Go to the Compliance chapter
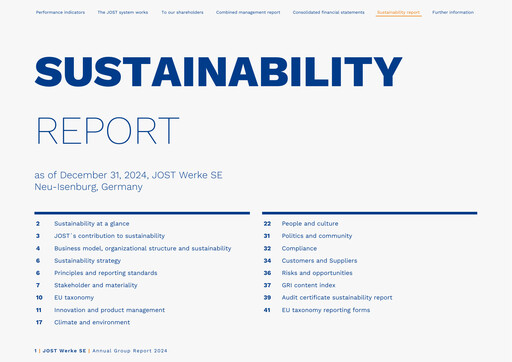This screenshot has height=362, width=512. pyautogui.click(x=299, y=248)
